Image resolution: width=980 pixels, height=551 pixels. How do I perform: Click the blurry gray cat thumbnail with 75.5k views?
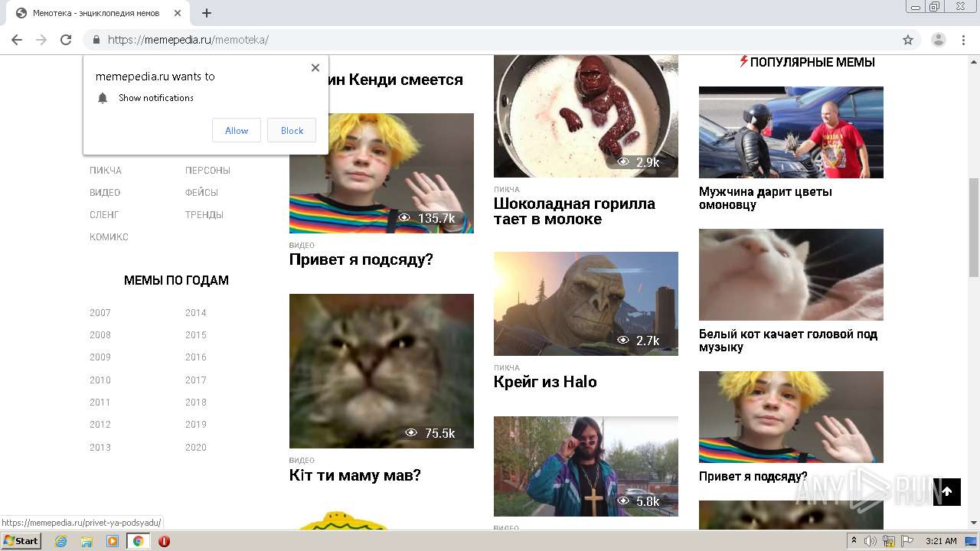(381, 371)
